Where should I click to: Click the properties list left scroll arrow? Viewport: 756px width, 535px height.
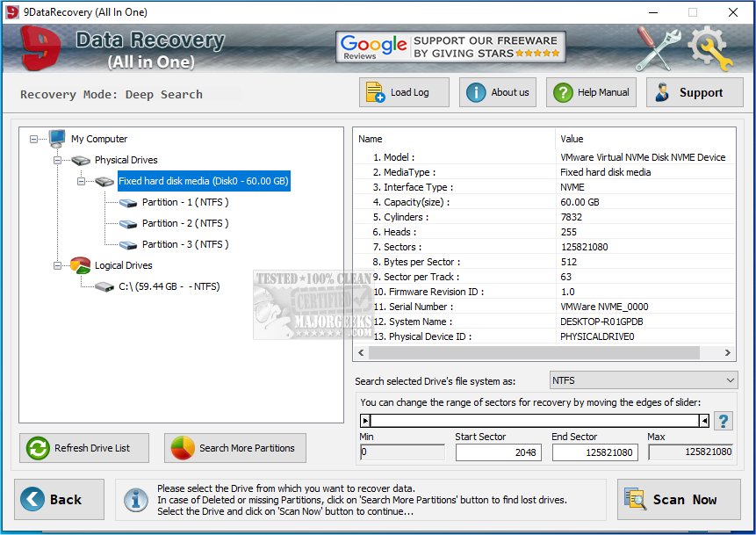[x=361, y=352]
